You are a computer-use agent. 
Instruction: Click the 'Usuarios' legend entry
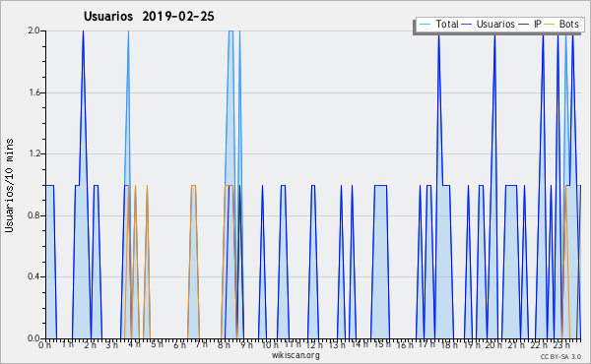pyautogui.click(x=495, y=24)
